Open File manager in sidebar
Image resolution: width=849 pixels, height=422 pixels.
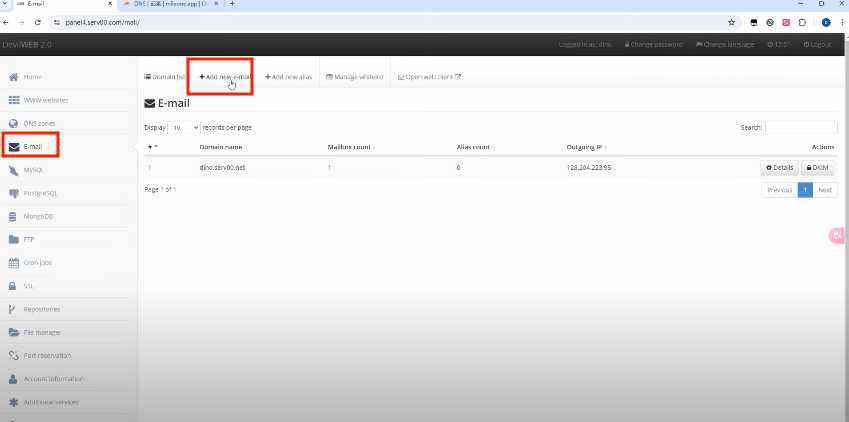34,333
